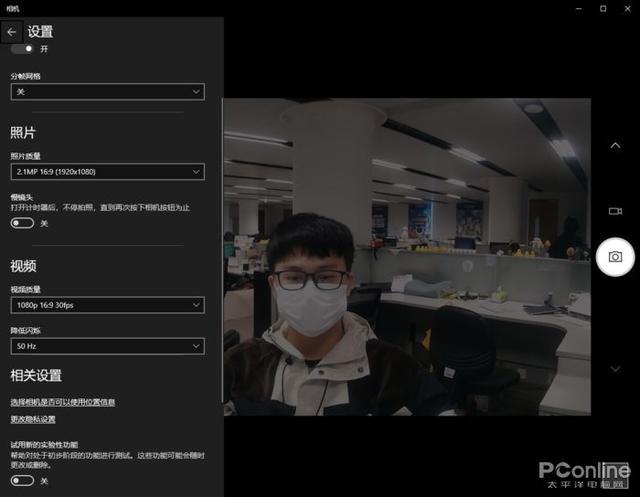Click the back arrow beside 设置

[12, 32]
